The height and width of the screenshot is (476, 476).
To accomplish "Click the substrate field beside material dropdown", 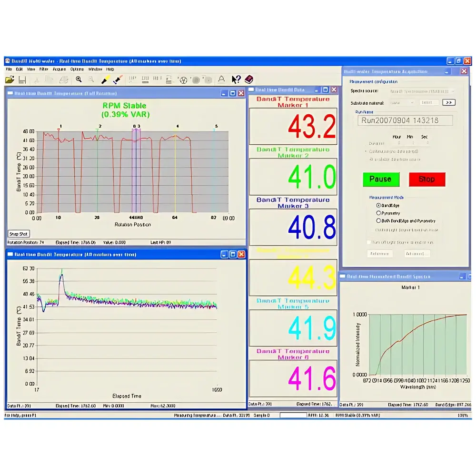I will (x=429, y=103).
